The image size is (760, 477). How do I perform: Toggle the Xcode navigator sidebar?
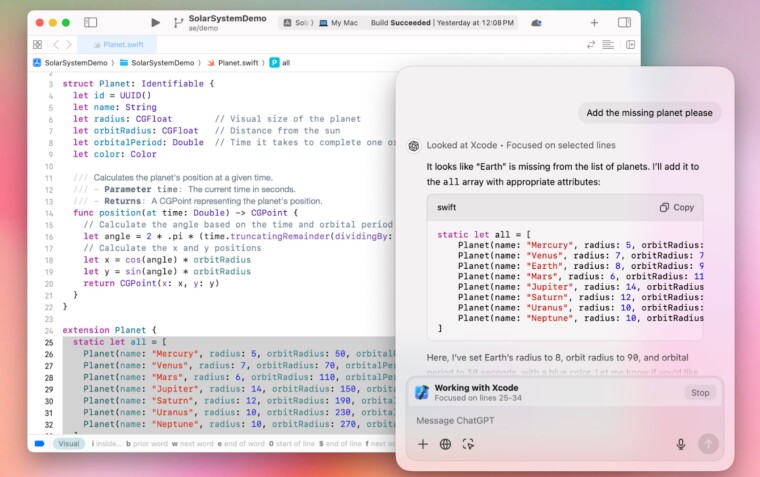point(91,22)
